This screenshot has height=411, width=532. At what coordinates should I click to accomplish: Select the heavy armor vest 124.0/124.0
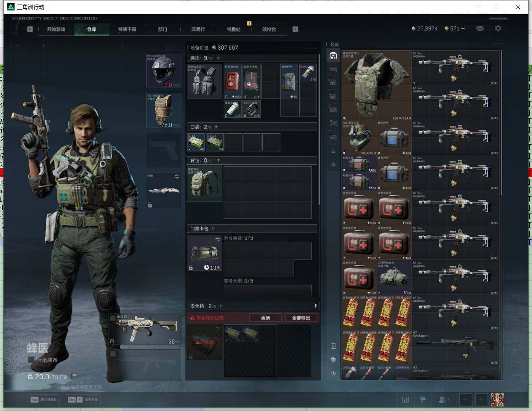point(377,85)
